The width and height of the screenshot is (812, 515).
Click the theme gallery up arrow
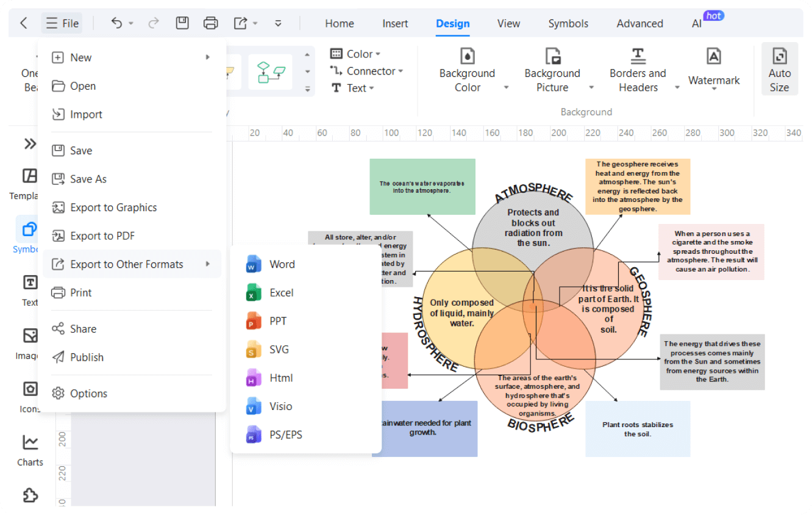[307, 55]
